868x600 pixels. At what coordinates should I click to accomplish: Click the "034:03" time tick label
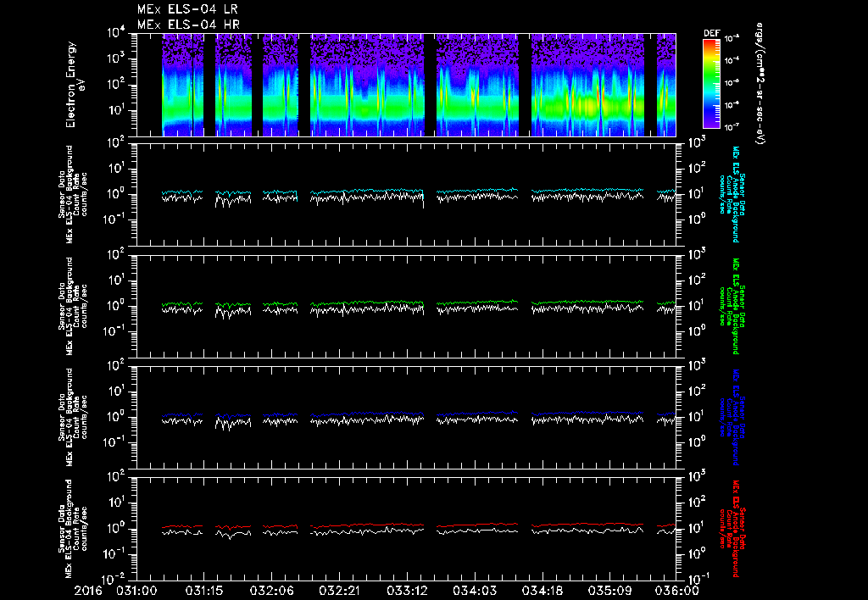coord(474,591)
